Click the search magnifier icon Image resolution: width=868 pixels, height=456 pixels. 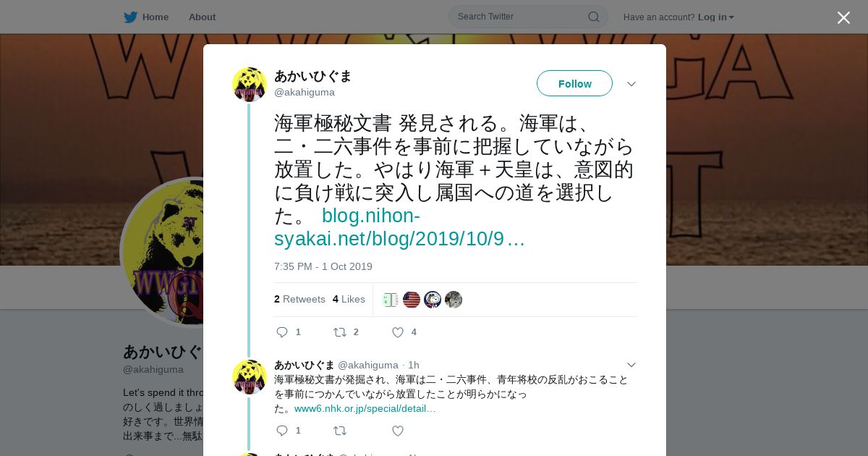[593, 17]
